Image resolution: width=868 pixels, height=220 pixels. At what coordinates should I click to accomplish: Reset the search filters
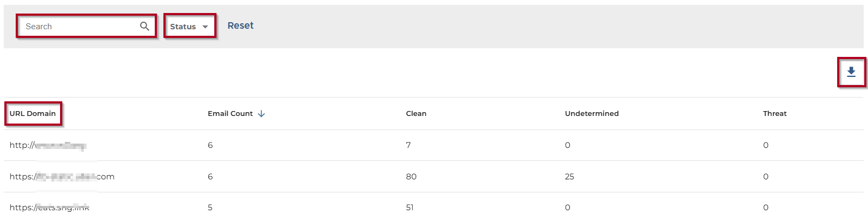coord(240,25)
